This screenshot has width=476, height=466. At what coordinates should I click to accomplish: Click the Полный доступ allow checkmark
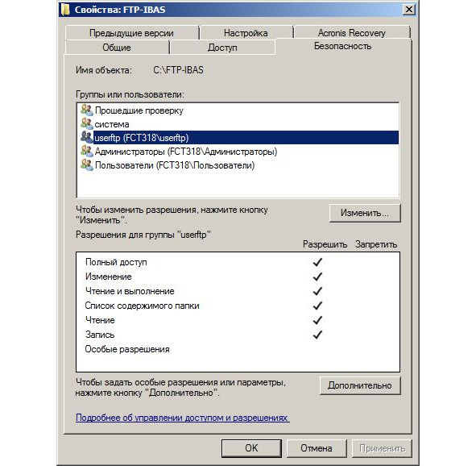click(317, 262)
